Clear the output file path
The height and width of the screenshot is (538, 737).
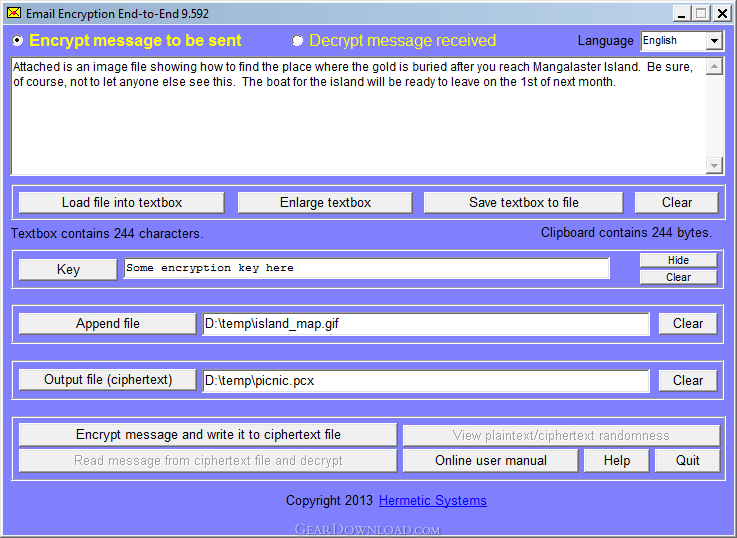[x=688, y=380]
